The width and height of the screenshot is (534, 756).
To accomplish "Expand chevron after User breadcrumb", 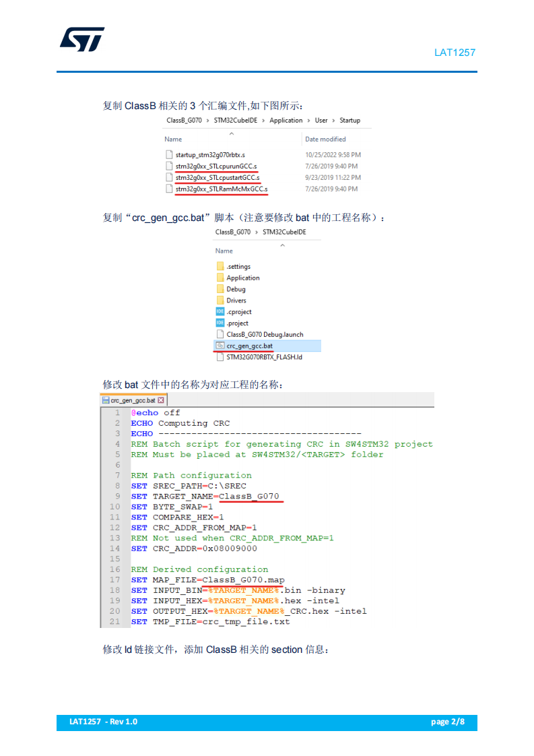I will pyautogui.click(x=333, y=121).
